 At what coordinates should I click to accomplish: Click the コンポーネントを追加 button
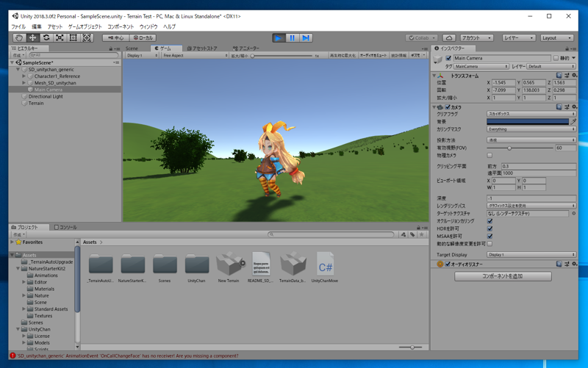pyautogui.click(x=503, y=276)
